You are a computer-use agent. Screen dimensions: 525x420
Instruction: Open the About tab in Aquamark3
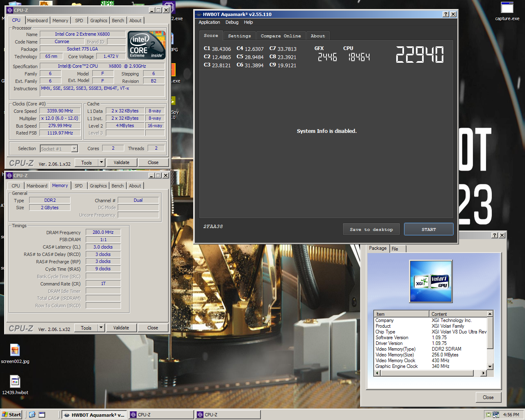tap(317, 36)
